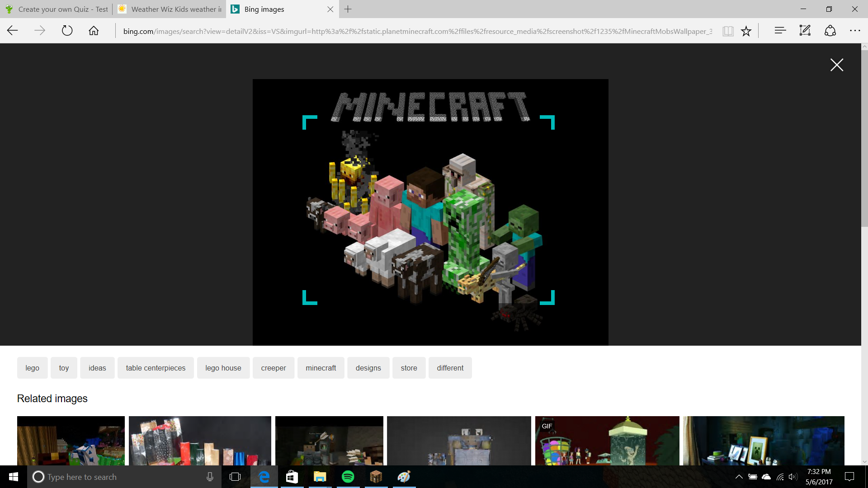868x488 pixels.
Task: Open the Windows Start menu
Action: pyautogui.click(x=14, y=477)
